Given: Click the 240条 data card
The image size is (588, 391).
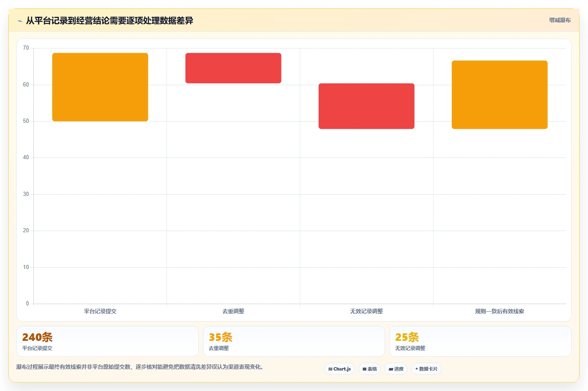Looking at the screenshot, I should pos(107,341).
